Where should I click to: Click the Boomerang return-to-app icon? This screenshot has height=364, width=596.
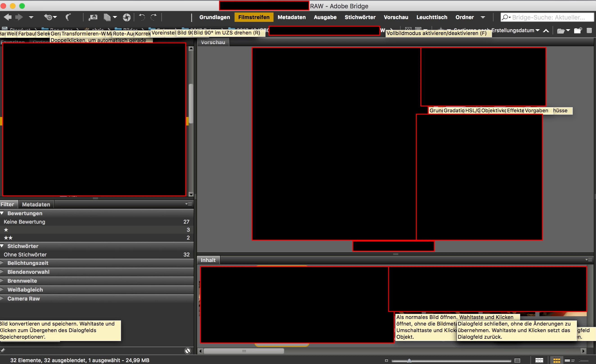[x=68, y=17]
